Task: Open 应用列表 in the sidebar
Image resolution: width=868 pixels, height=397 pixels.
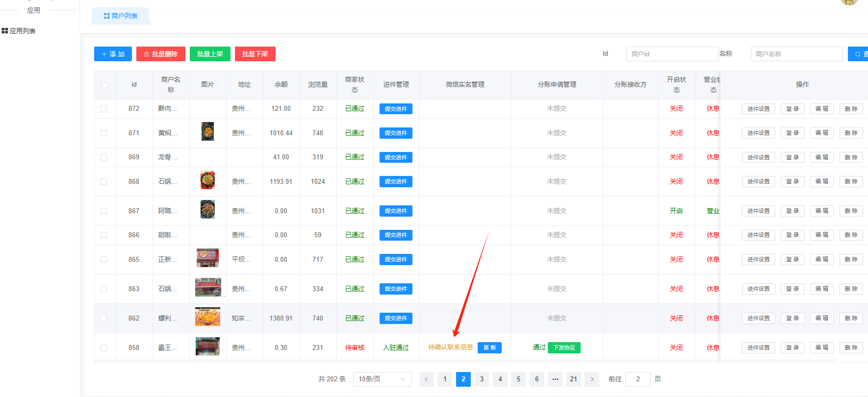Action: pos(19,31)
